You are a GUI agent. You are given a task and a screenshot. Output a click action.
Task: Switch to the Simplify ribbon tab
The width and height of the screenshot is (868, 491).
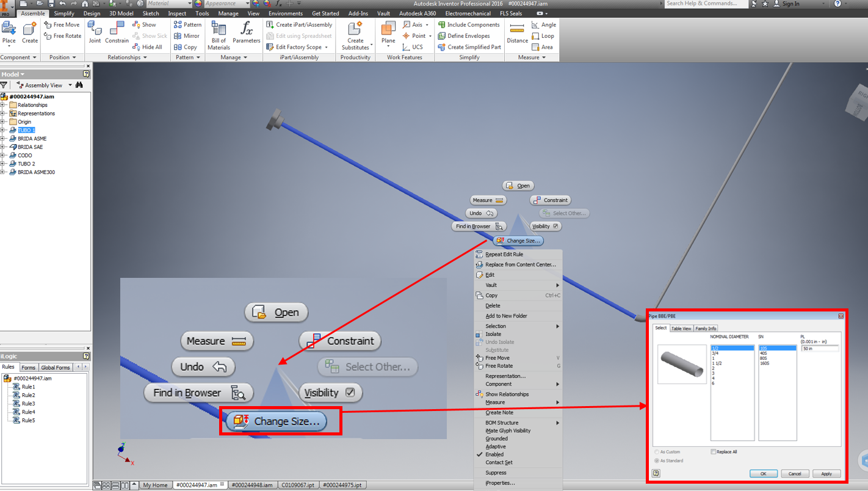[64, 13]
